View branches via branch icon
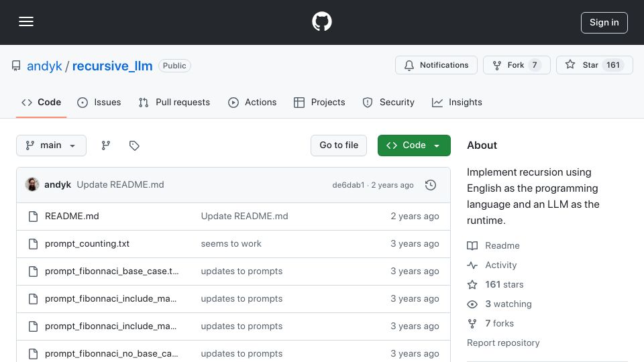Image resolution: width=644 pixels, height=362 pixels. tap(106, 145)
